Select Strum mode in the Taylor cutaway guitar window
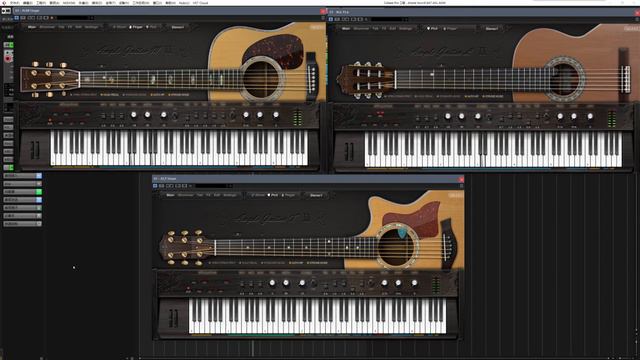 (258, 195)
